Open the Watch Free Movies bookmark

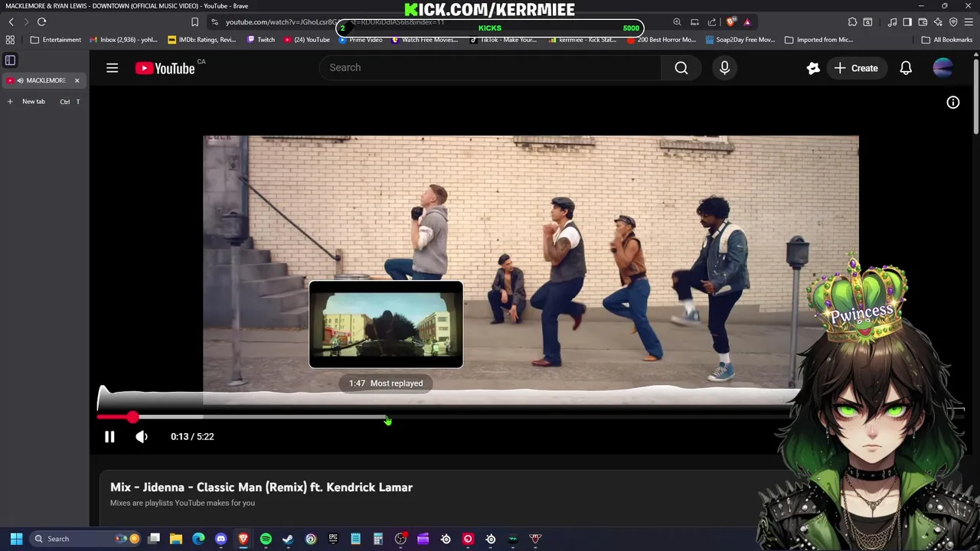coord(424,40)
